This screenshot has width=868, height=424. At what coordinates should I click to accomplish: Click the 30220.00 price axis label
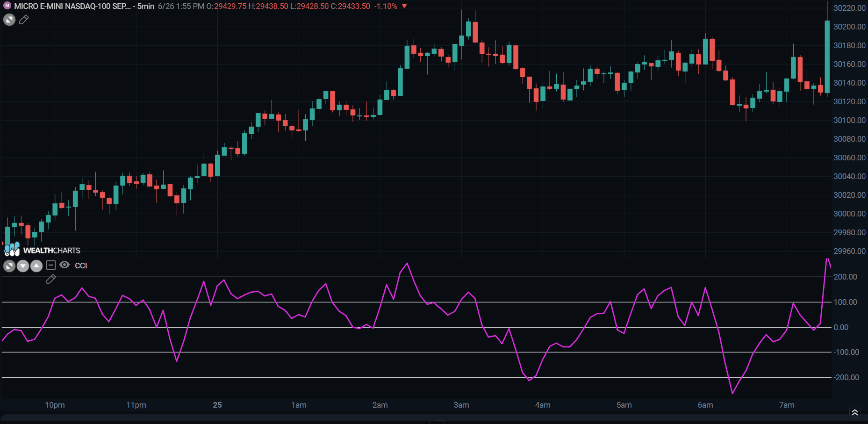tap(849, 8)
